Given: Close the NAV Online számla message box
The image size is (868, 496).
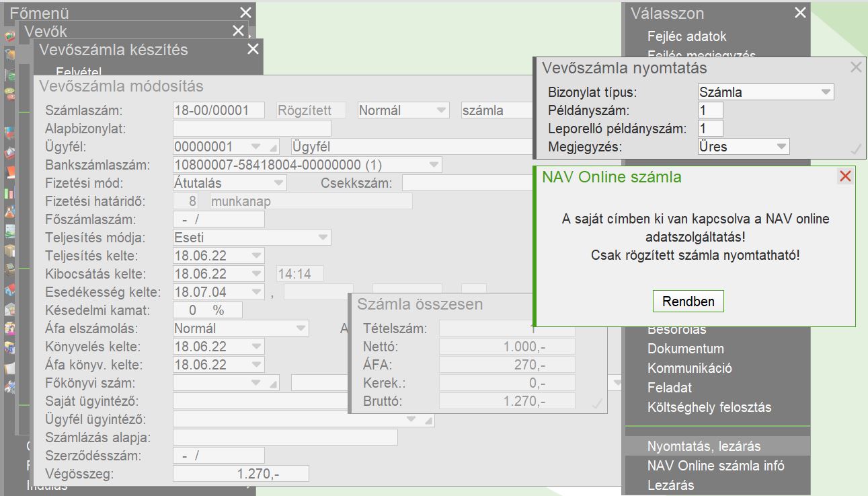Looking at the screenshot, I should point(846,176).
